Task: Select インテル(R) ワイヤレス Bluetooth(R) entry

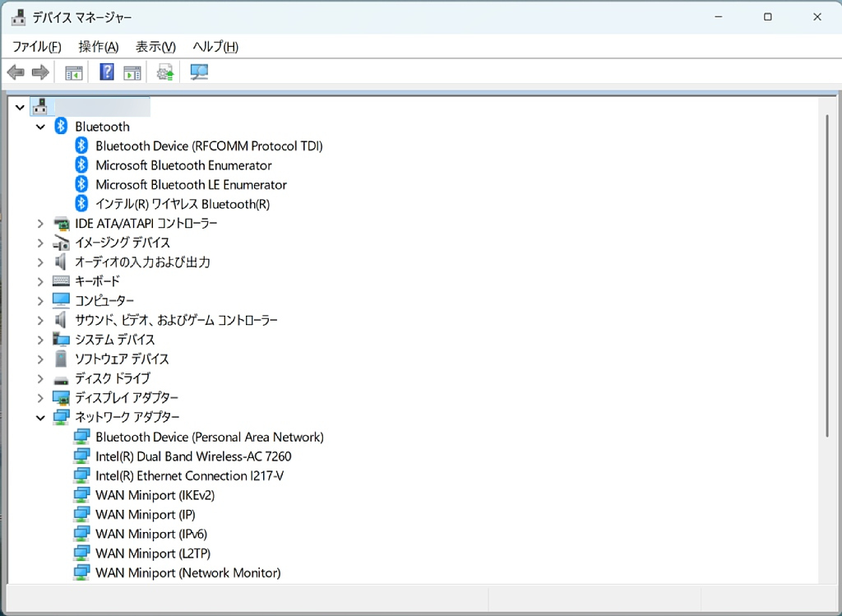Action: point(183,203)
